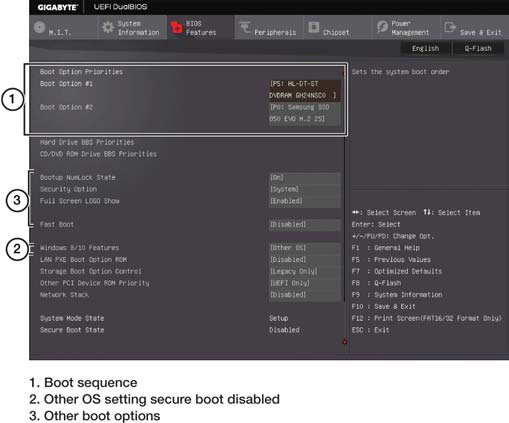
Task: Toggle LAN PXE Boot Option ROM value
Action: click(x=305, y=260)
